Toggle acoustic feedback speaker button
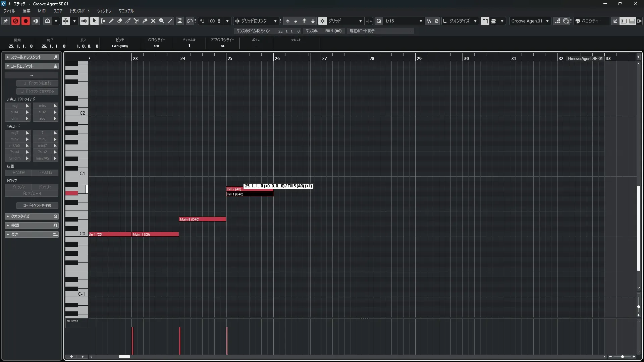 [84, 21]
